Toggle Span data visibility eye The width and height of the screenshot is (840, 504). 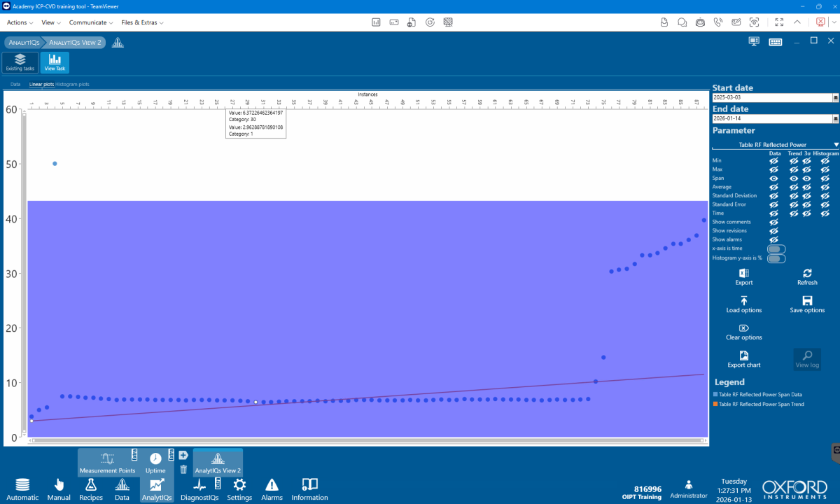[774, 178]
